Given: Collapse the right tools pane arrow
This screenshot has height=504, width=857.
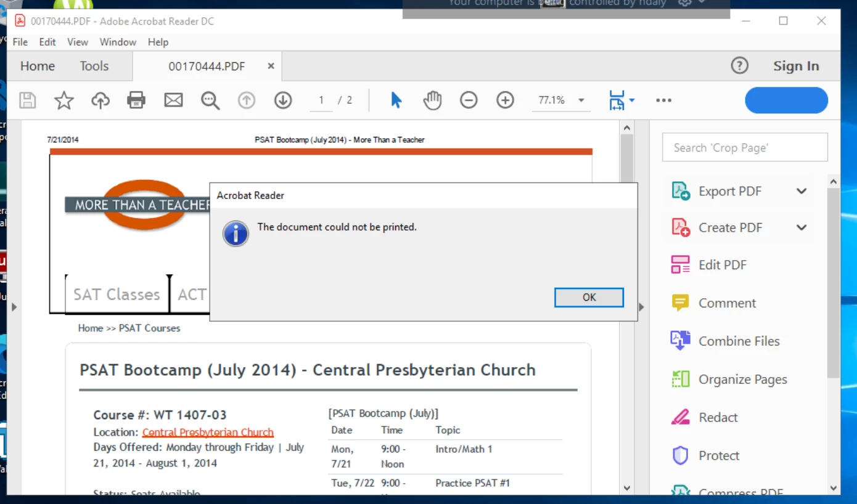Looking at the screenshot, I should pyautogui.click(x=641, y=307).
